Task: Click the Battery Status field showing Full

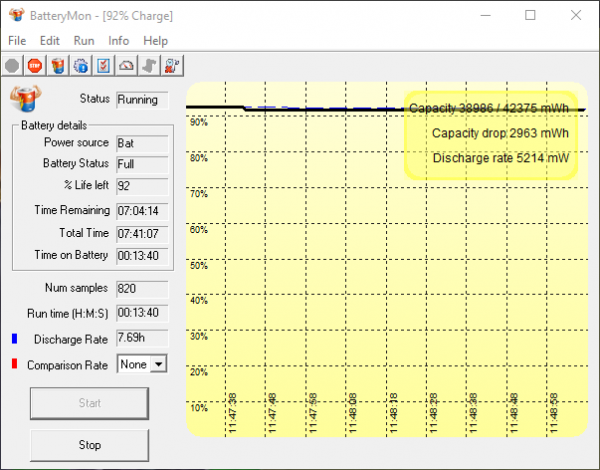Action: click(142, 164)
